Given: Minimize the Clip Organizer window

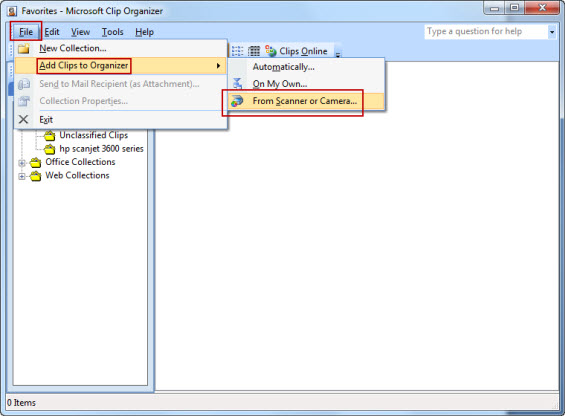Looking at the screenshot, I should (494, 8).
